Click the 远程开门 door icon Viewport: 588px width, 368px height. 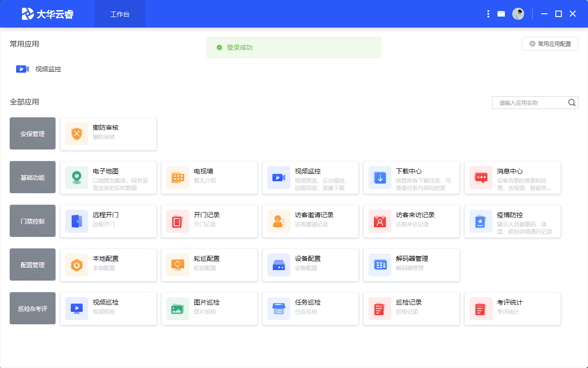point(77,221)
